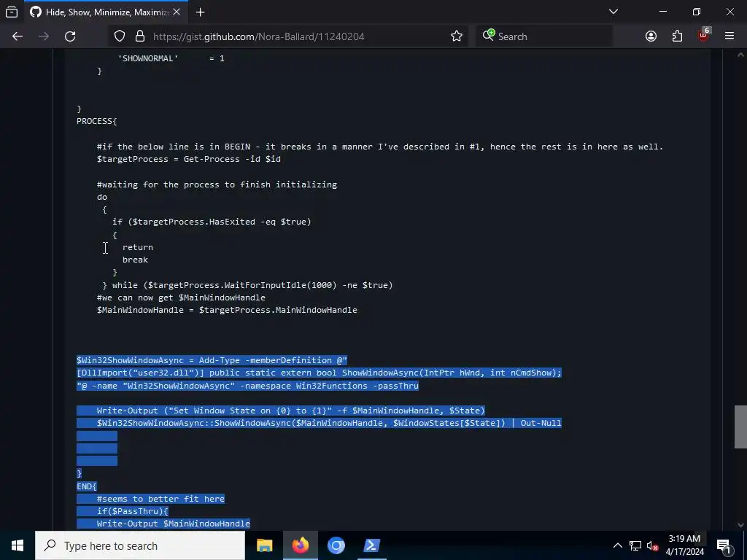Click the 'END{' line
The width and height of the screenshot is (747, 560).
click(x=87, y=486)
